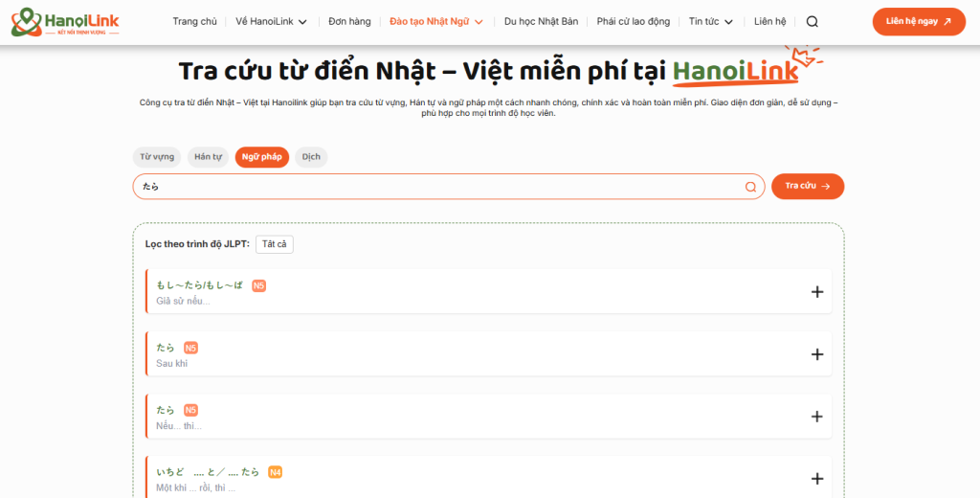The height and width of the screenshot is (498, 980).
Task: Click the 'Sau khi' text
Action: point(172,364)
